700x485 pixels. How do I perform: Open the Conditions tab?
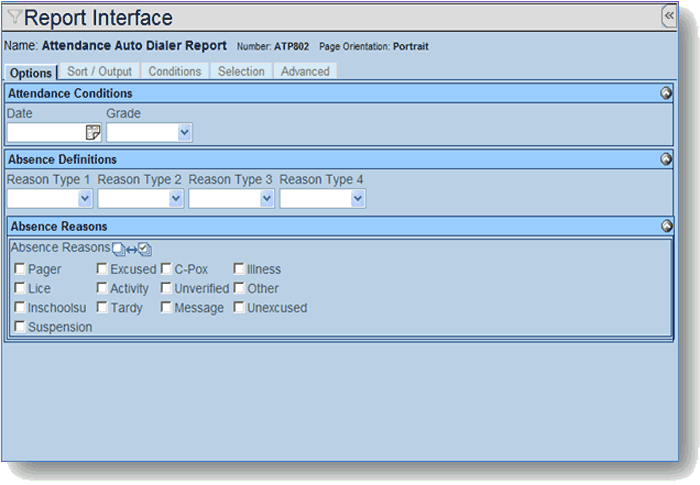[x=175, y=71]
